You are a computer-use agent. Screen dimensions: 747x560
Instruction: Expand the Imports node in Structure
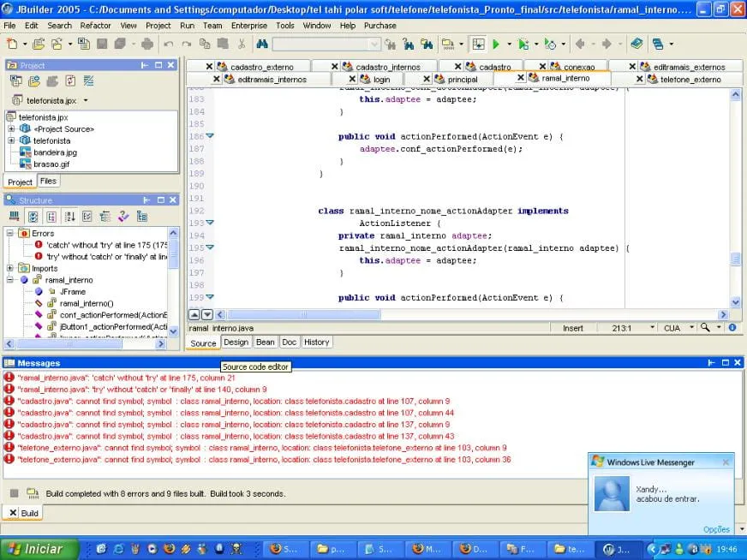pos(11,268)
